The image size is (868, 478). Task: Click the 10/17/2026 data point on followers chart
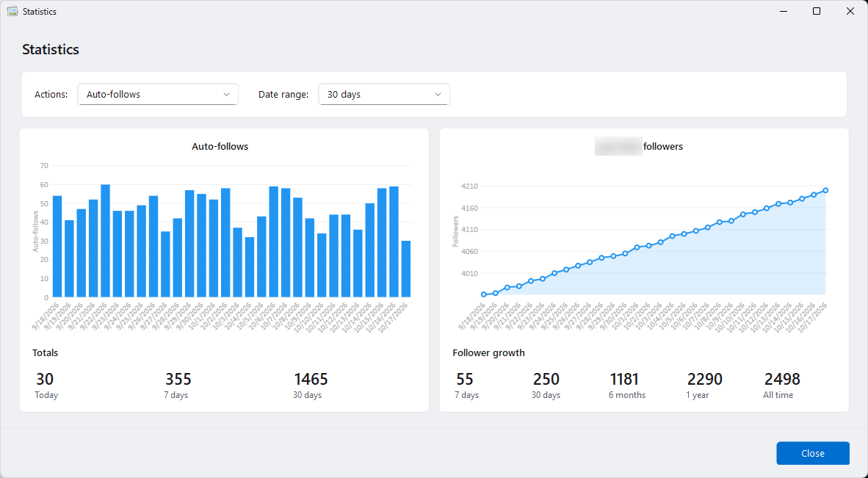(x=825, y=190)
